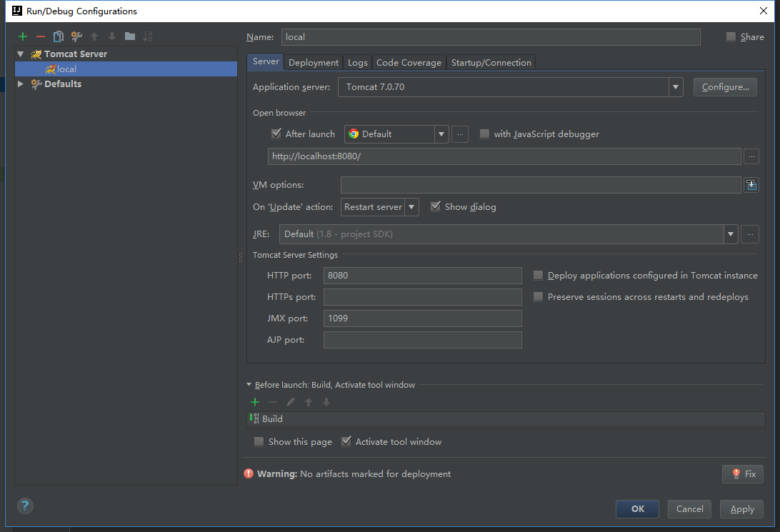Add a before-launch task with the green plus

point(255,402)
